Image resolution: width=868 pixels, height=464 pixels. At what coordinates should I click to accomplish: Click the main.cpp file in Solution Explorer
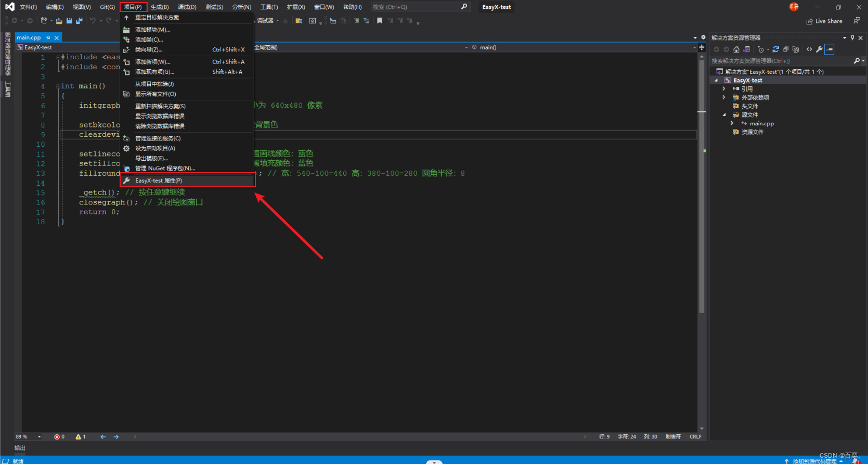point(761,123)
